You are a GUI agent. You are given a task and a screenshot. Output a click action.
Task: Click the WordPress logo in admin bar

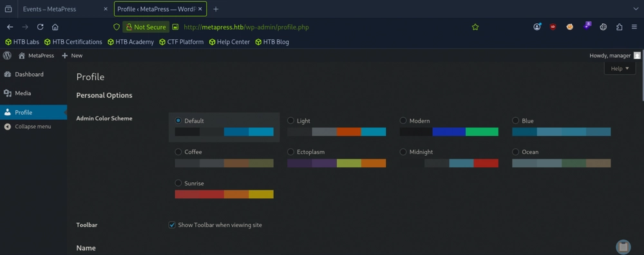(x=7, y=55)
